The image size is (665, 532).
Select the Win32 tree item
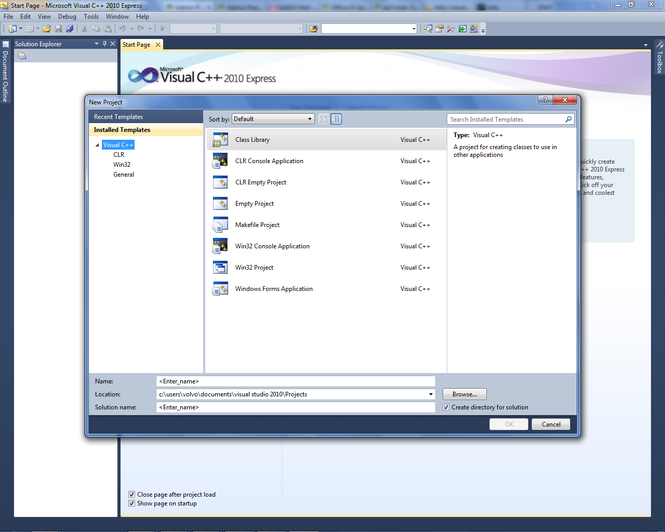coord(122,165)
